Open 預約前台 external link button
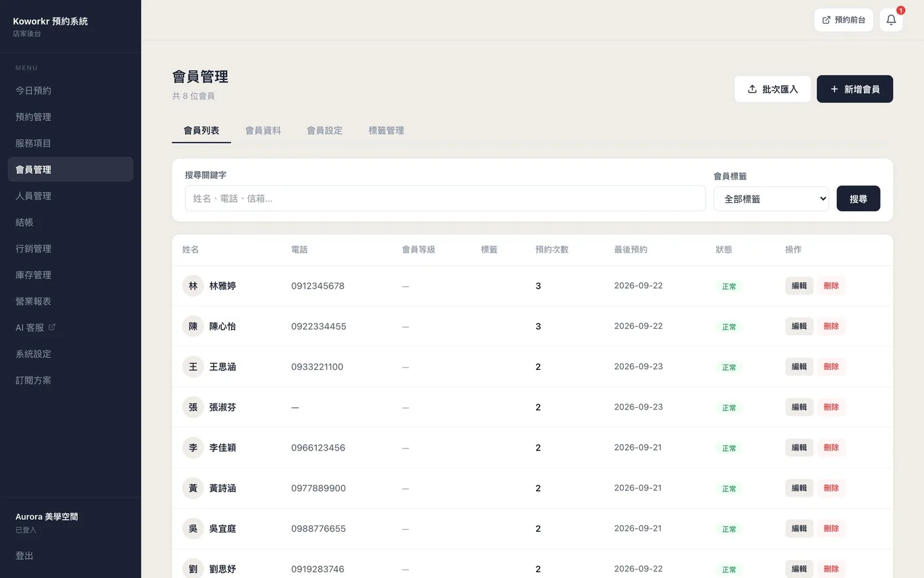This screenshot has height=578, width=924. pyautogui.click(x=843, y=20)
